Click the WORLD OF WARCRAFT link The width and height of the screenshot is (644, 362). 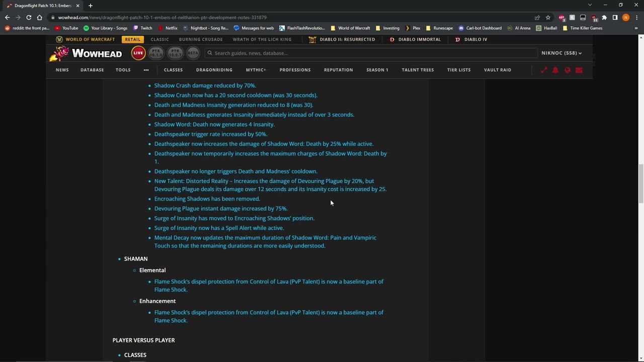(90, 39)
